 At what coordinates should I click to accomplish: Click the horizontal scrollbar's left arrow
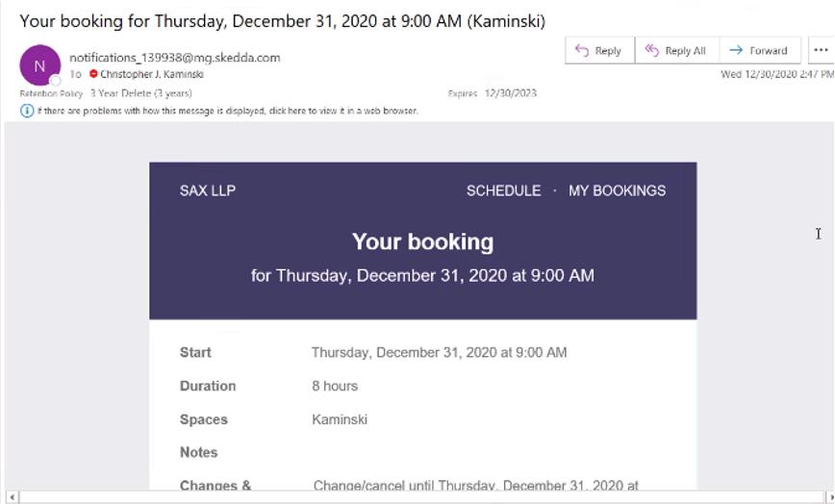(x=12, y=496)
